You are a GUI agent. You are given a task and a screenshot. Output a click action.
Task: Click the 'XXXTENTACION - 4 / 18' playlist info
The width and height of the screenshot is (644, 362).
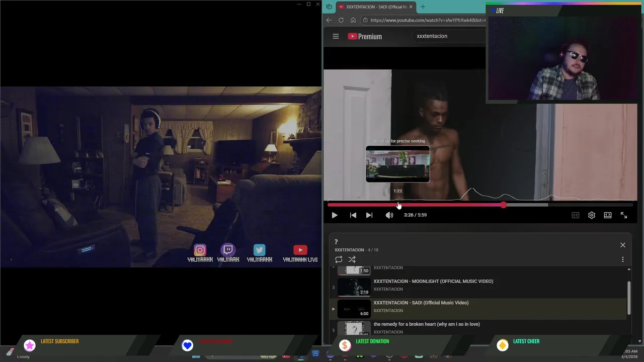pos(356,250)
